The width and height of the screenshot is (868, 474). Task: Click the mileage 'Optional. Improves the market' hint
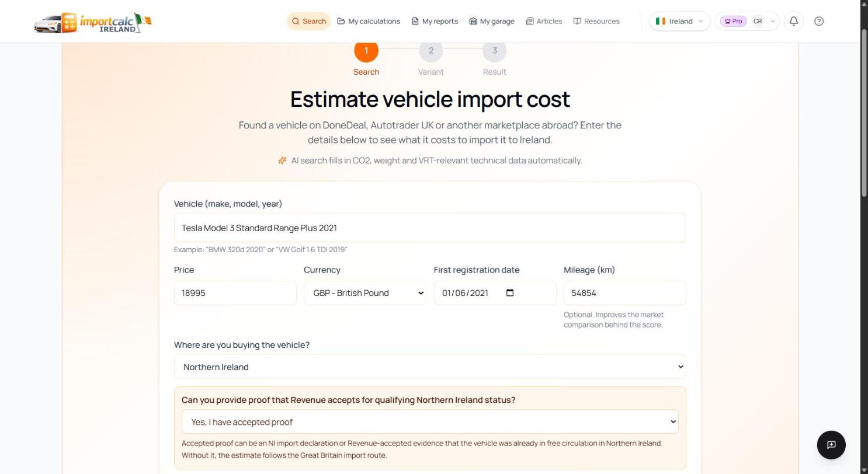(613, 320)
